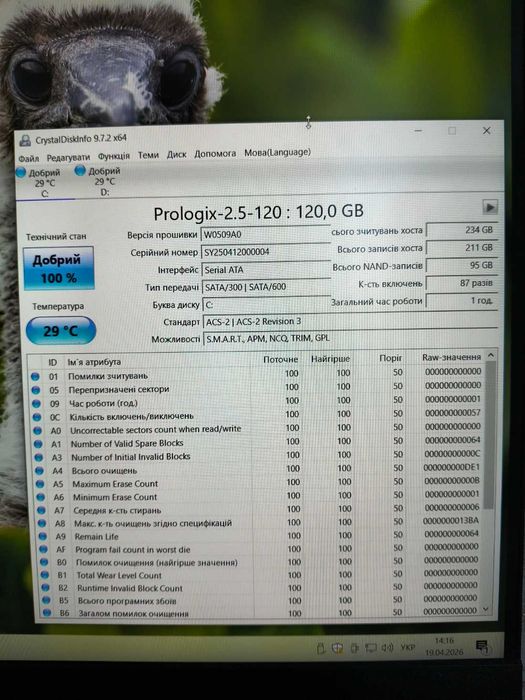Click the host writes value 211 GB
525x700 pixels.
pyautogui.click(x=461, y=248)
